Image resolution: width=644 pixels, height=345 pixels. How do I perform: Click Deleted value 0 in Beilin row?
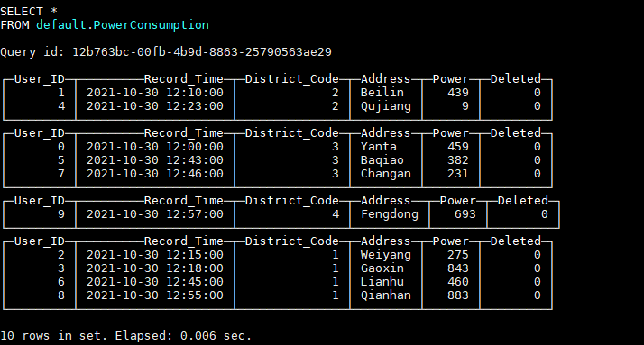point(538,93)
